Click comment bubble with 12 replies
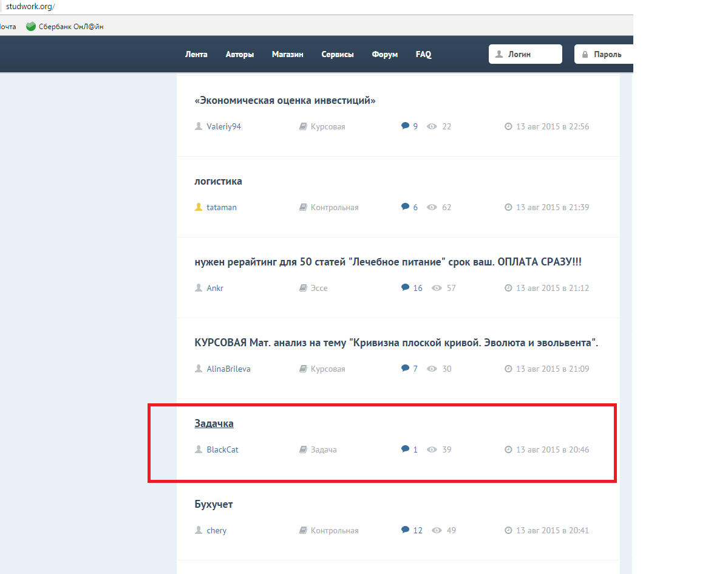This screenshot has height=574, width=728. [405, 530]
